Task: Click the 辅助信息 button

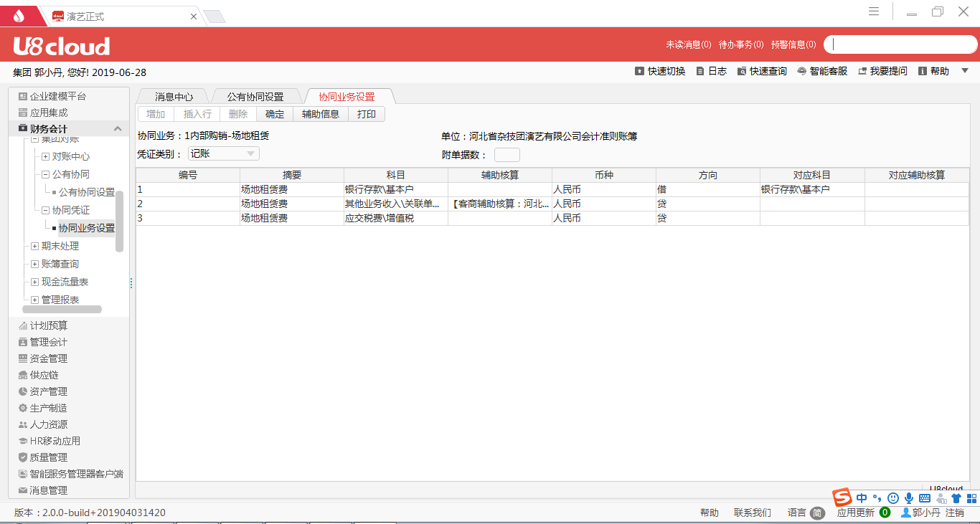Action: click(321, 114)
